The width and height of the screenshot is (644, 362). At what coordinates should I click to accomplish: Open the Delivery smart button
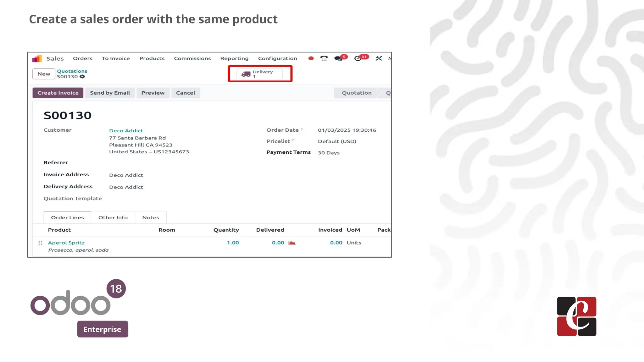[x=259, y=74]
